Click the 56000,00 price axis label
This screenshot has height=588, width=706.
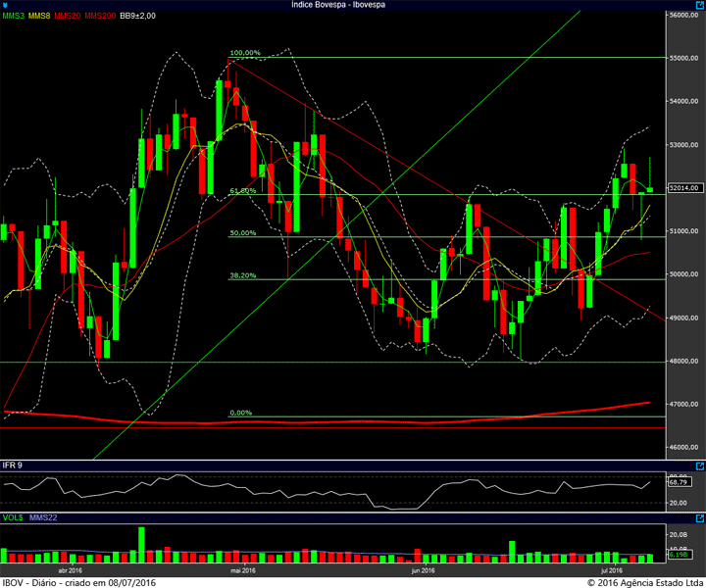[x=683, y=15]
